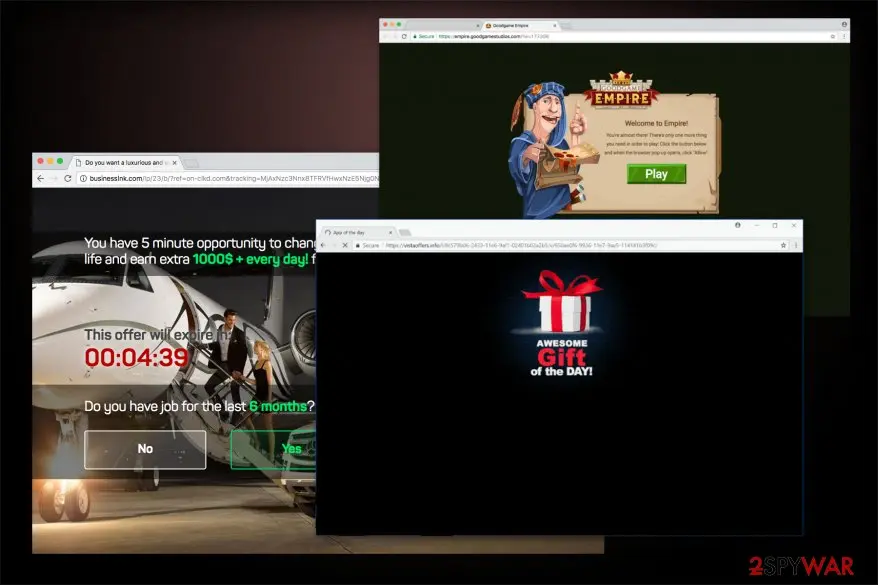Image resolution: width=878 pixels, height=586 pixels.
Task: Open profile icon in Empire window
Action: (844, 25)
